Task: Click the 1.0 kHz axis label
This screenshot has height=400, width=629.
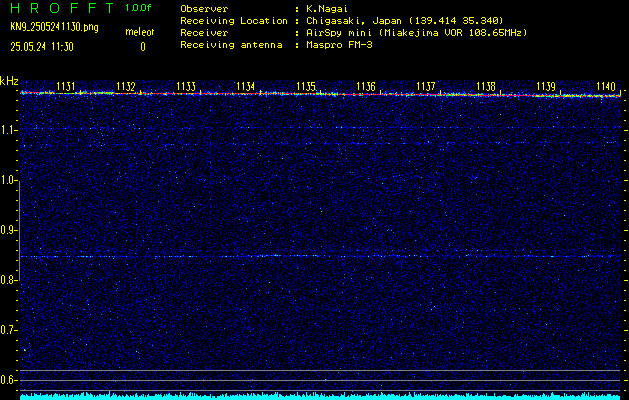Action: tap(7, 180)
